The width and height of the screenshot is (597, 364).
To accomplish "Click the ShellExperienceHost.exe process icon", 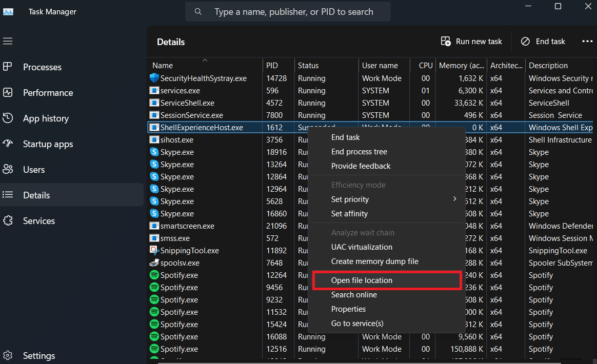I will 154,127.
